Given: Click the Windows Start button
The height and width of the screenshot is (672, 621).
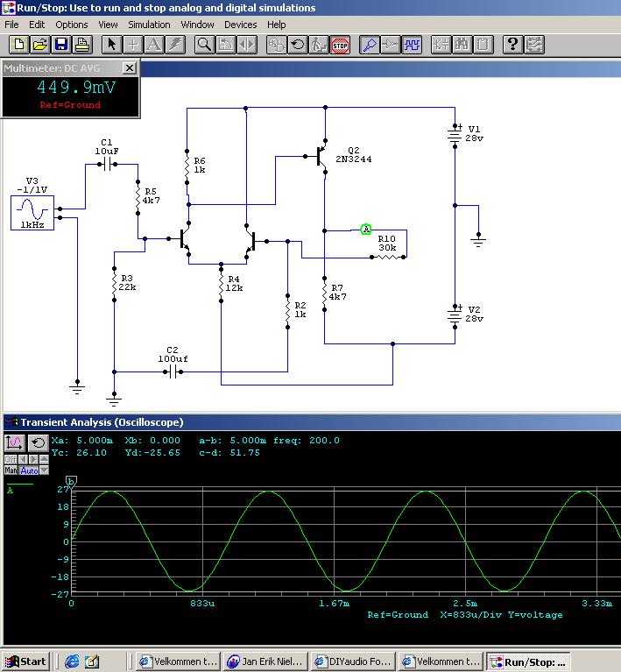Looking at the screenshot, I should coord(25,661).
